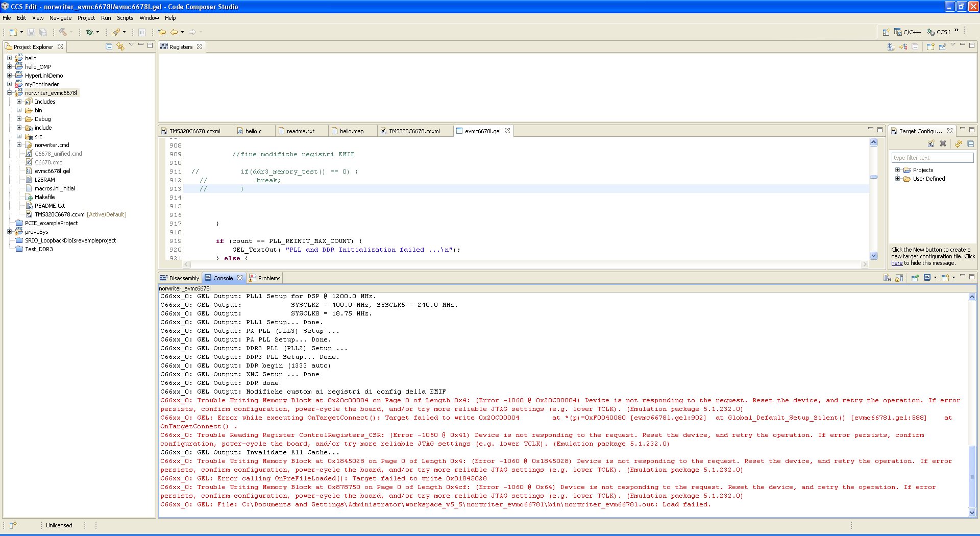Expand the Projects node in Target Configurations
Image resolution: width=980 pixels, height=536 pixels.
(897, 170)
